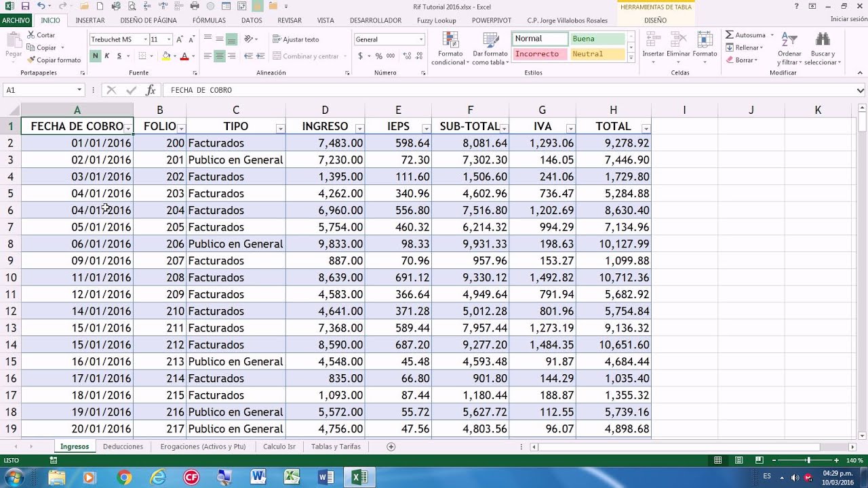Apply percent style format
Viewport: 868px width, 488px height.
click(378, 56)
